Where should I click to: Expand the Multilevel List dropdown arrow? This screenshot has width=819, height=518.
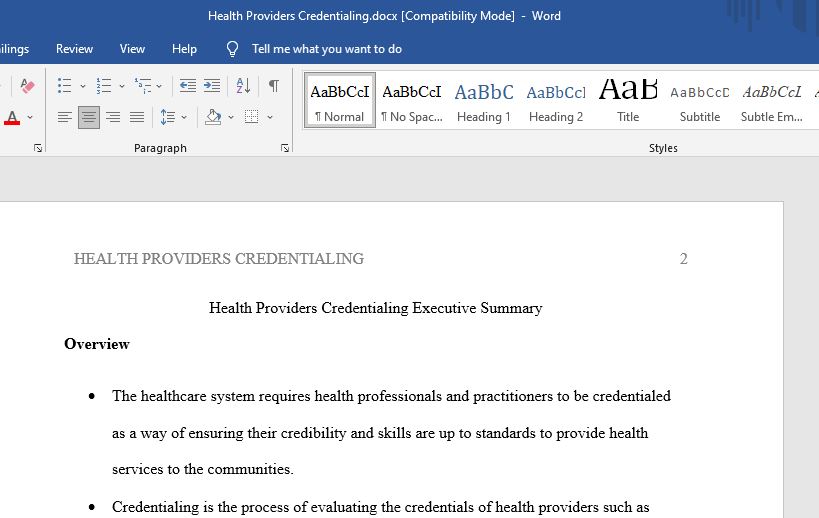pyautogui.click(x=159, y=86)
